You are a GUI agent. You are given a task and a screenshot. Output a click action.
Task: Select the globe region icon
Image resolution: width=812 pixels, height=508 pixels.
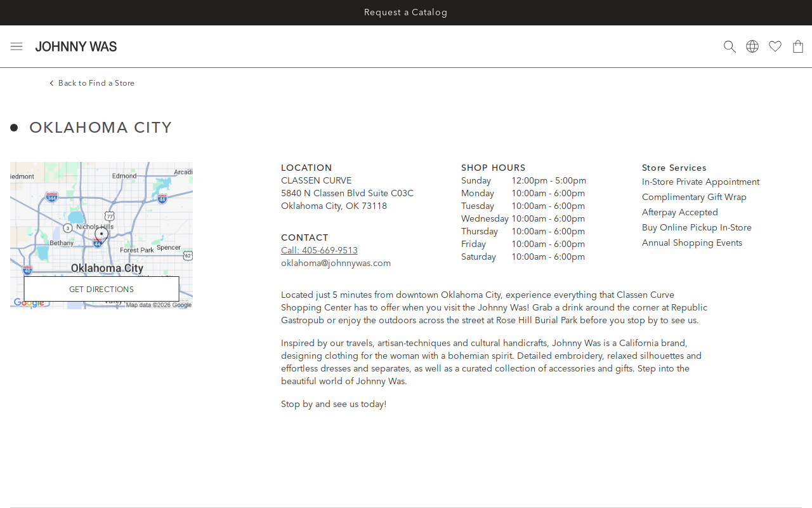(x=752, y=46)
